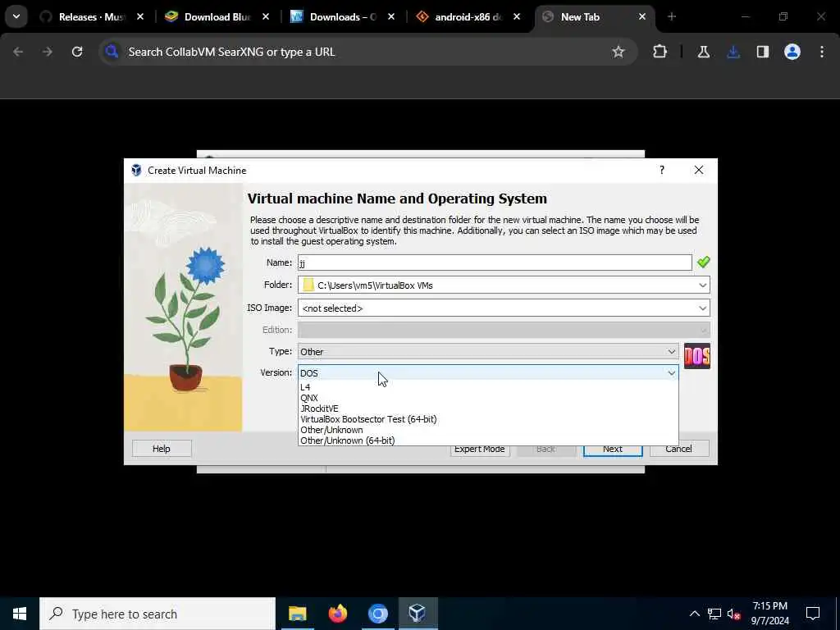Image resolution: width=840 pixels, height=630 pixels.
Task: Open File Explorer from the taskbar
Action: (297, 614)
